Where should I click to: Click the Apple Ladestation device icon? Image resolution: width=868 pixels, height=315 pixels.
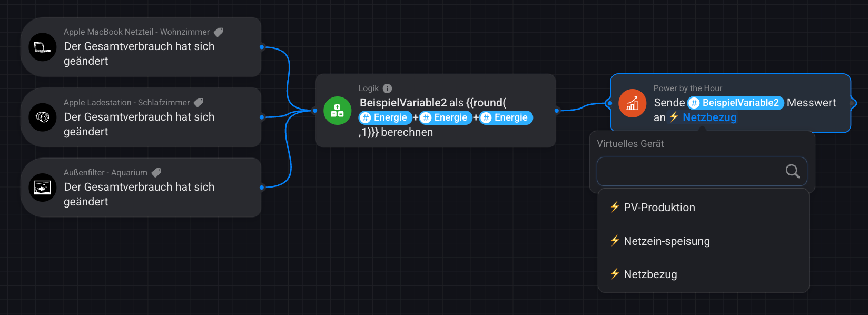coord(42,117)
